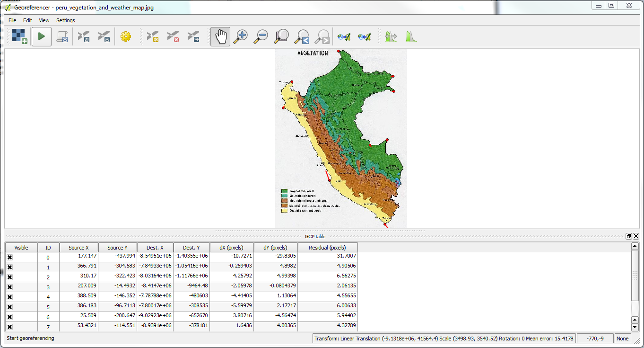Undock the GCP table panel float button
Viewport: 644px width, 348px height.
(x=629, y=236)
